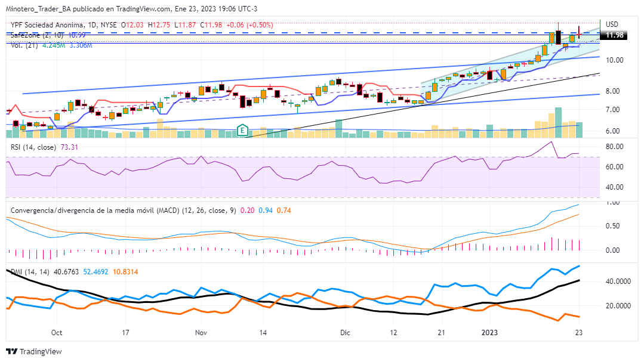The width and height of the screenshot is (644, 362).
Task: Click the volume average value '3.306M'
Action: coord(81,45)
